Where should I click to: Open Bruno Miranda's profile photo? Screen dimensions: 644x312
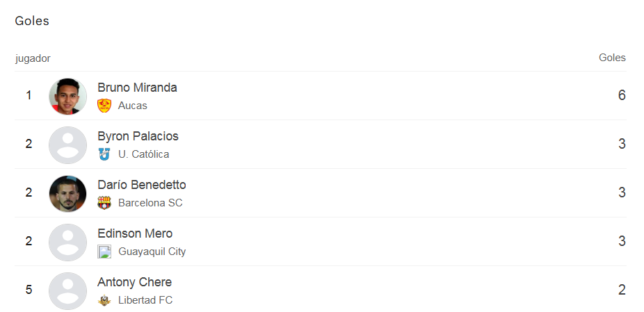click(x=68, y=96)
